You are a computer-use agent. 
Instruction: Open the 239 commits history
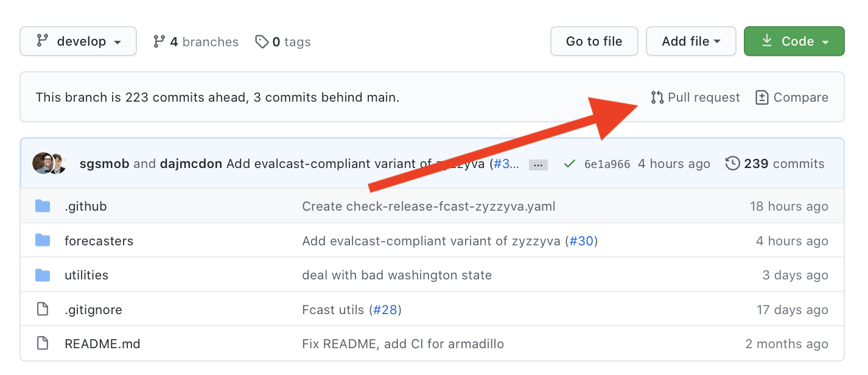pyautogui.click(x=775, y=164)
